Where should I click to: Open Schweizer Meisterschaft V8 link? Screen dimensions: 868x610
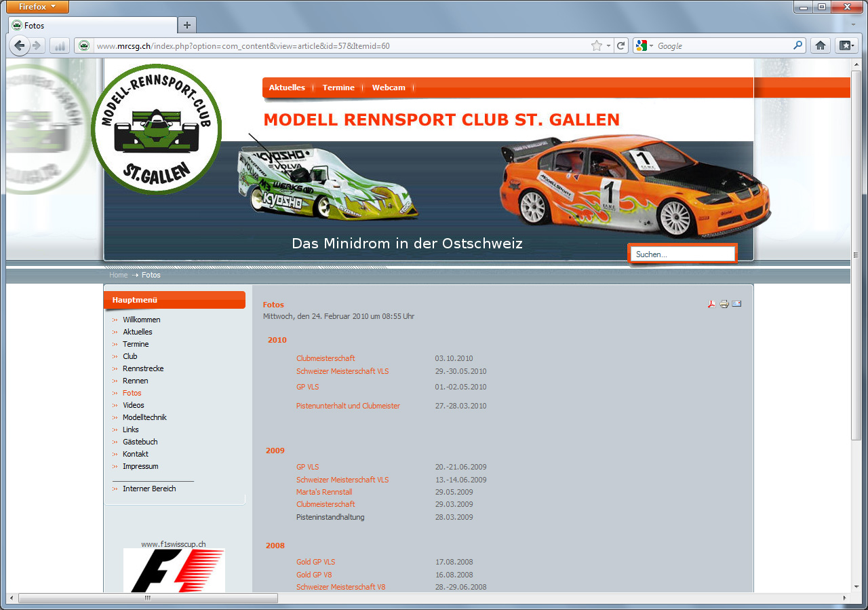(x=340, y=587)
